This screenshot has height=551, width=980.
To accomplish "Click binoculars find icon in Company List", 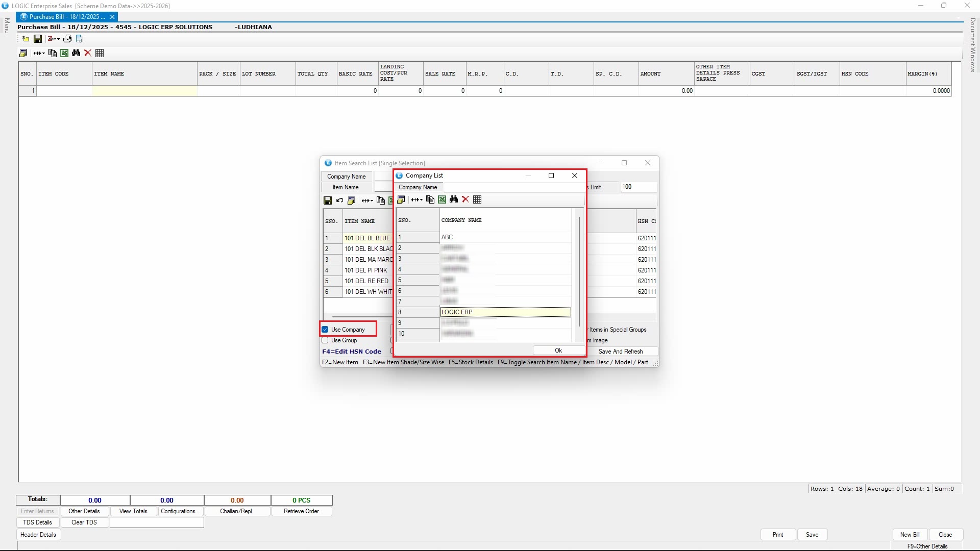I will (x=454, y=199).
